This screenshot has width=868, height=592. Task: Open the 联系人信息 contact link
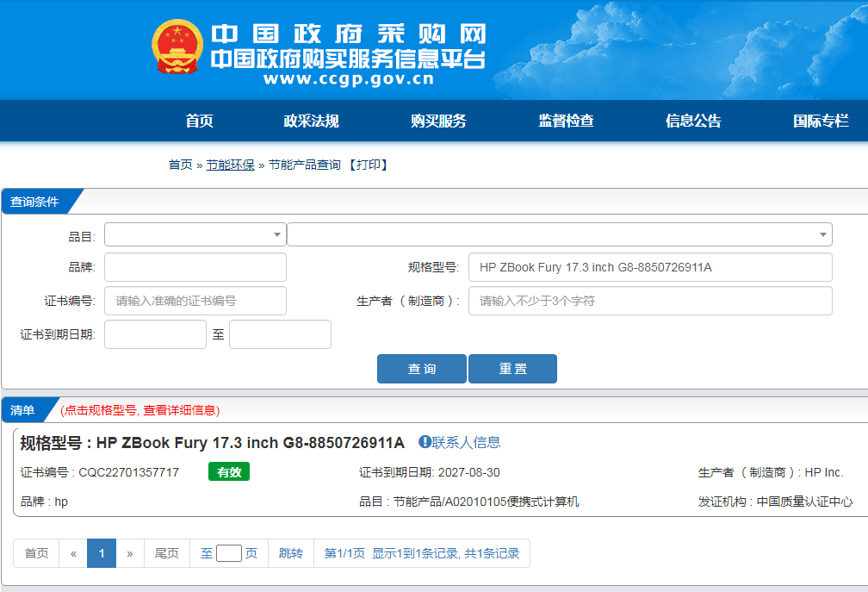466,442
